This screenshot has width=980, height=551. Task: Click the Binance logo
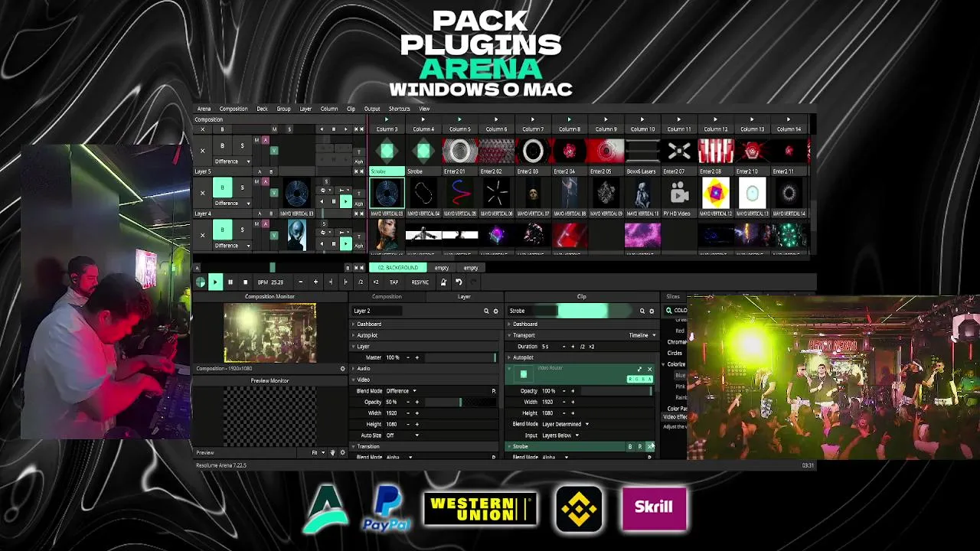579,509
